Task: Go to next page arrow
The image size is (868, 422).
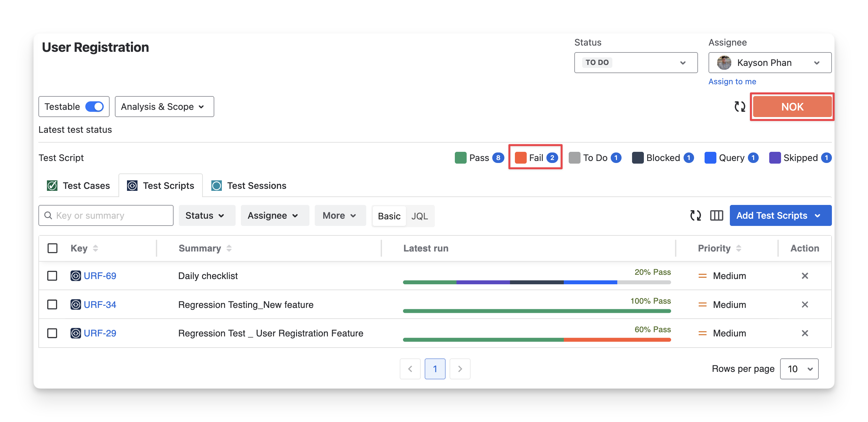Action: 460,369
